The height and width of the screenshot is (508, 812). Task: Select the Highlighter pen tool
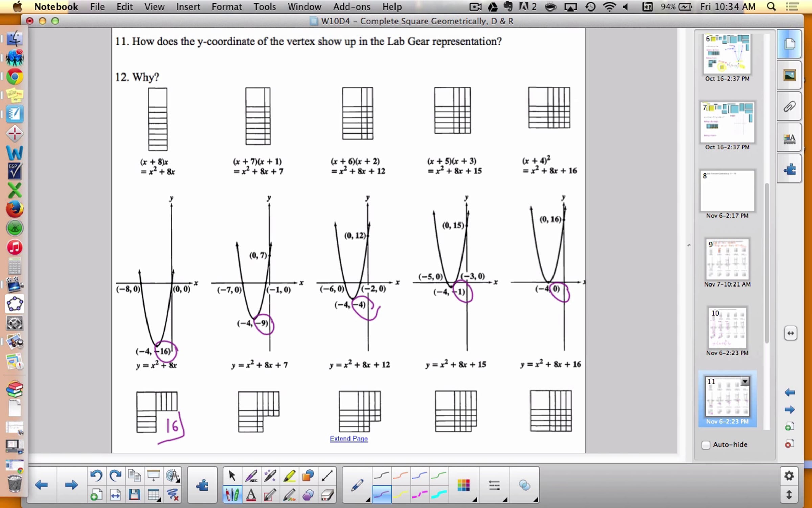click(289, 476)
